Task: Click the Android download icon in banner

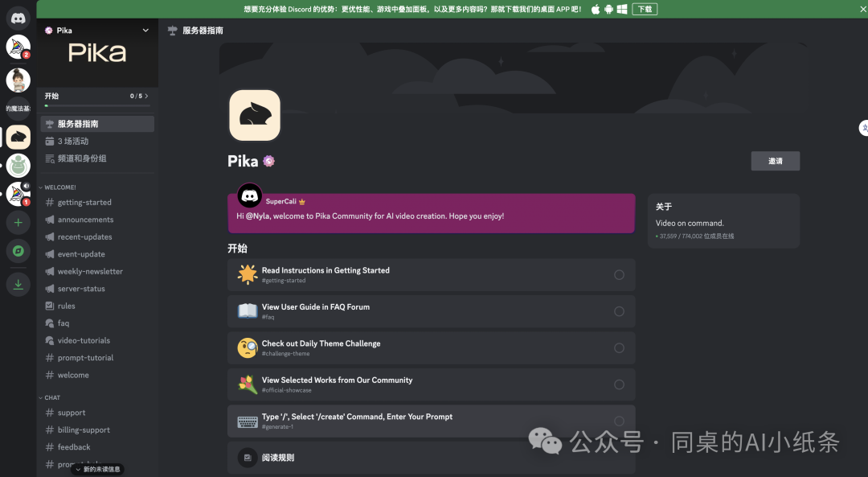Action: click(609, 9)
